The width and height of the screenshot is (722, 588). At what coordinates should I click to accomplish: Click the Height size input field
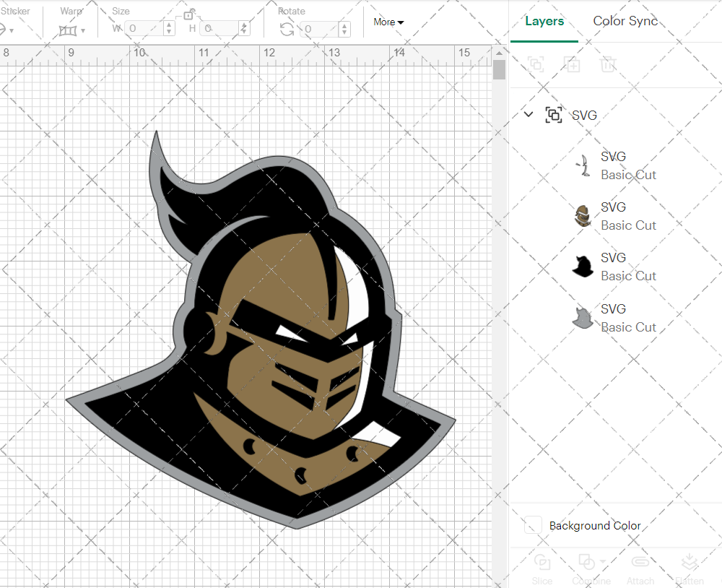coord(219,29)
